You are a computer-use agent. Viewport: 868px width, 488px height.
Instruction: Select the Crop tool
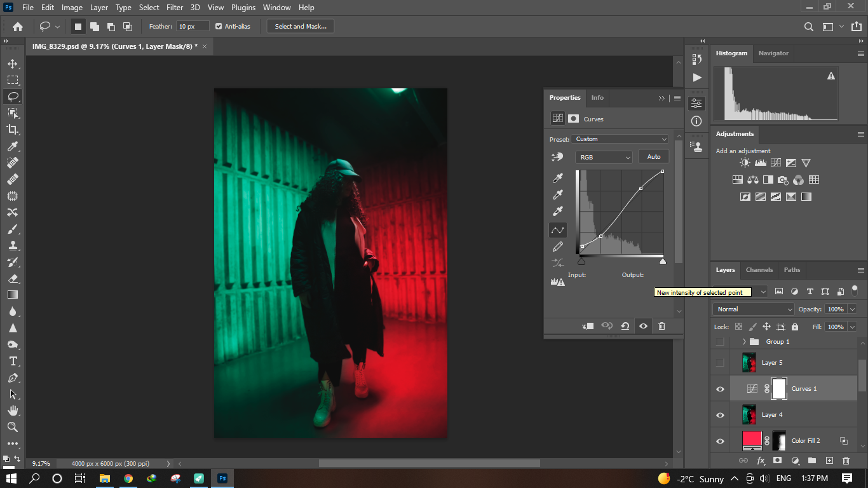[x=12, y=130]
